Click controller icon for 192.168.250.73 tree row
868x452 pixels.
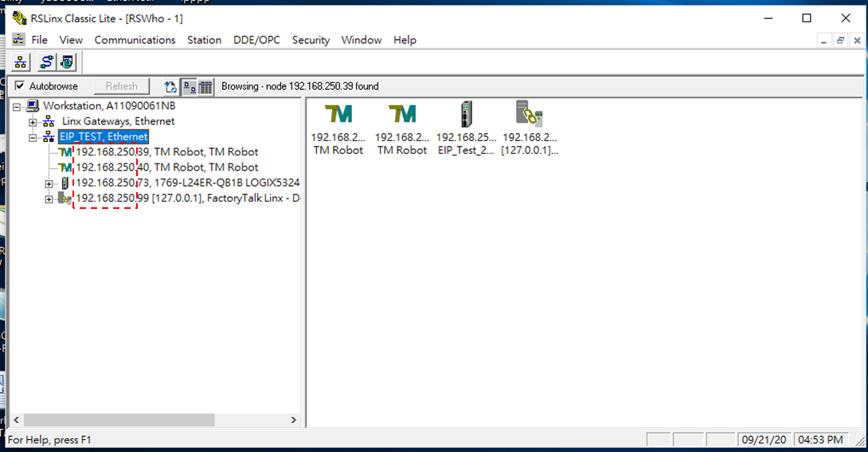coord(65,183)
